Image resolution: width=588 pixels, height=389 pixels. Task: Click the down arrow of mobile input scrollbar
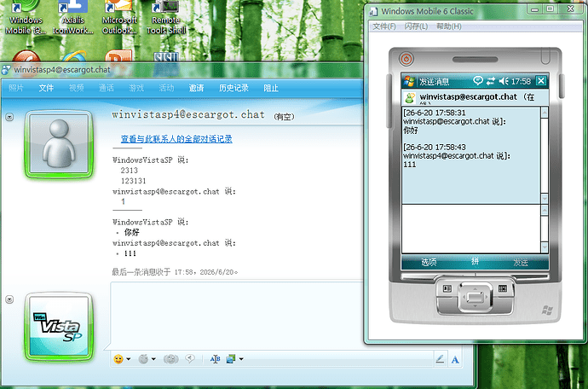[x=545, y=247]
